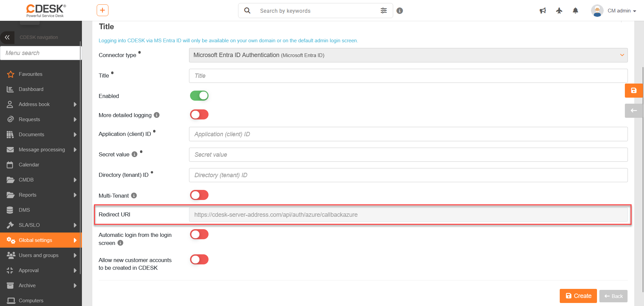
Task: Click info icon next to Automatic login
Action: pos(120,243)
